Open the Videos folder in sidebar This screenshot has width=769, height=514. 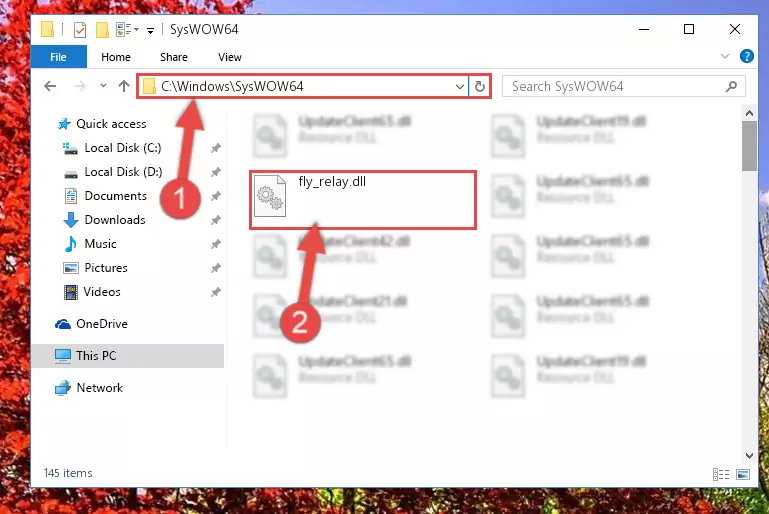pyautogui.click(x=92, y=292)
